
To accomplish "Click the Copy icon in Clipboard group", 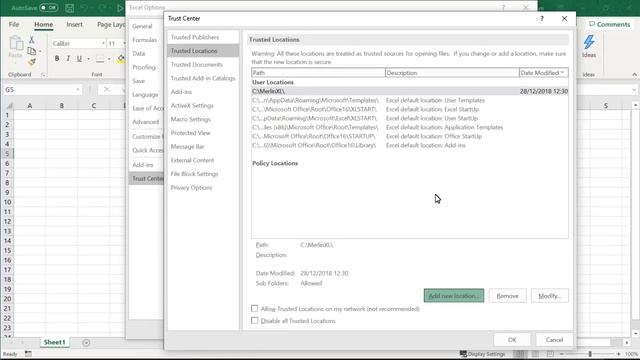I will (31, 51).
